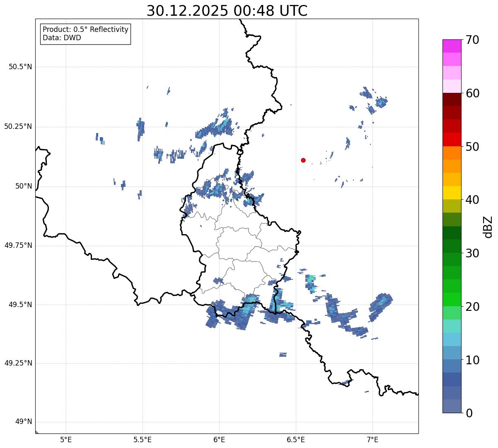Click the 6°E longitude label

[219, 439]
